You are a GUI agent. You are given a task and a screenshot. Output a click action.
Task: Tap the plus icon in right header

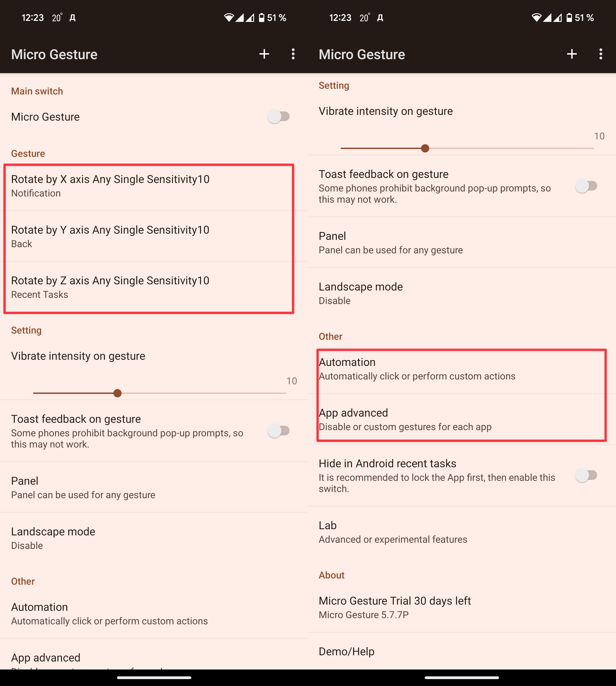(572, 54)
